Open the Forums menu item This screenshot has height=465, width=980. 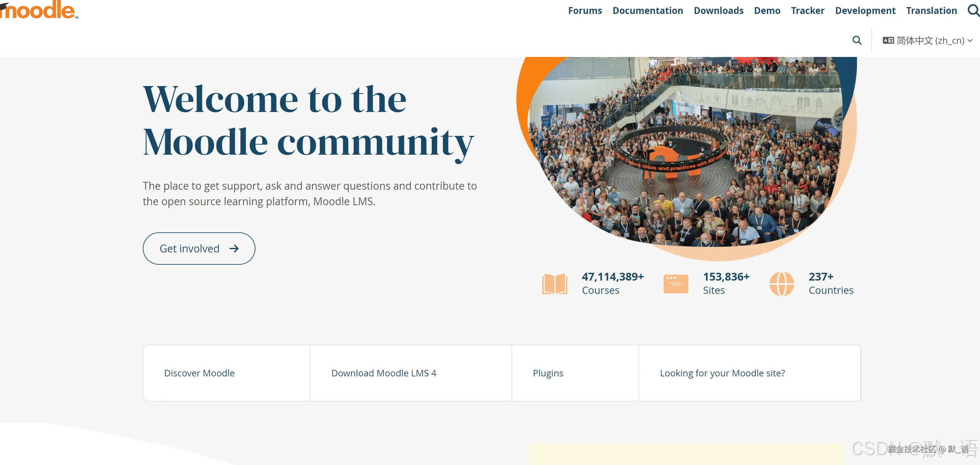[x=585, y=11]
